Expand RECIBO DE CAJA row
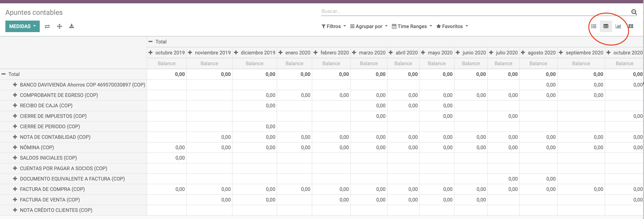Image resolution: width=644 pixels, height=219 pixels. [15, 105]
